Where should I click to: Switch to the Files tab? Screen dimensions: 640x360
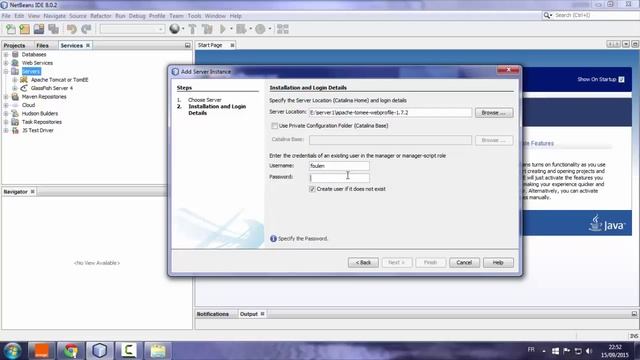(x=42, y=45)
